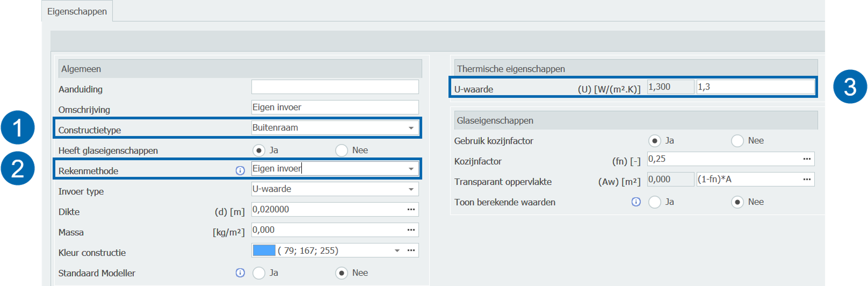The image size is (868, 286).
Task: Open the Kleur constructie color dropdown
Action: [397, 251]
